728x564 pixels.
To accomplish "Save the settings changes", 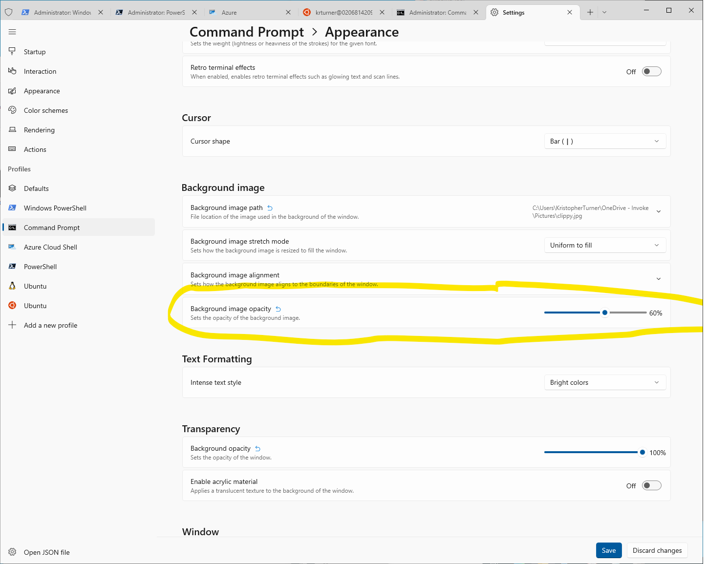I will coord(608,550).
